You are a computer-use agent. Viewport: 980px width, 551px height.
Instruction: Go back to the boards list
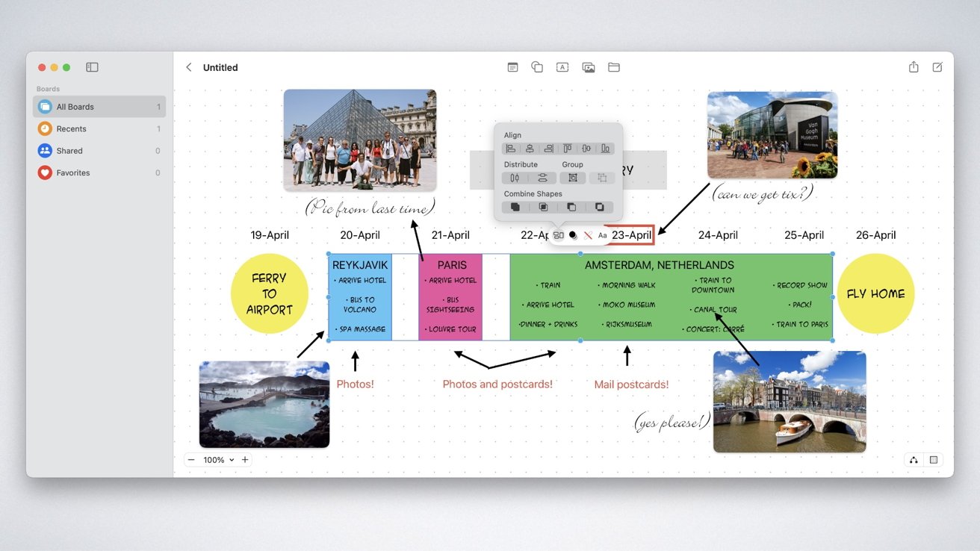[189, 67]
